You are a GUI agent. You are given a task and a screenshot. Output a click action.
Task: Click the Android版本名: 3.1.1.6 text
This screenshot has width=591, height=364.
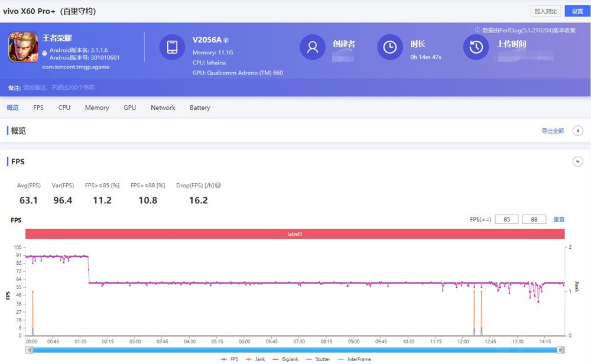point(79,50)
